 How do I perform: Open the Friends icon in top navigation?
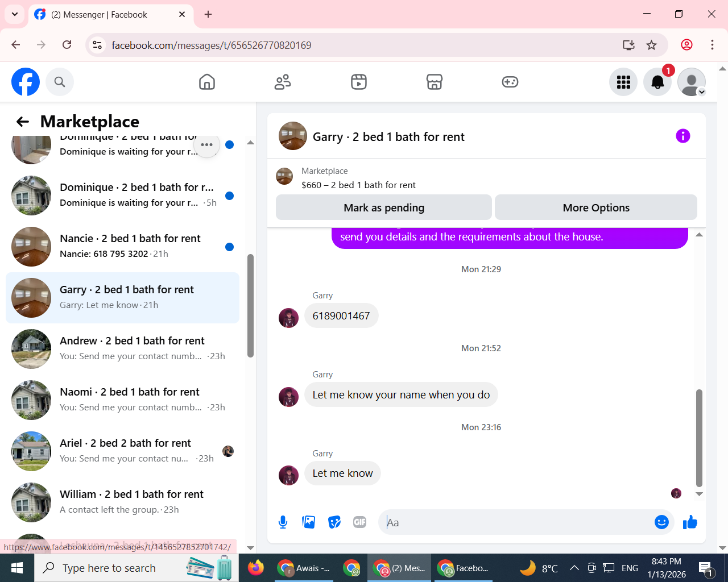tap(283, 82)
